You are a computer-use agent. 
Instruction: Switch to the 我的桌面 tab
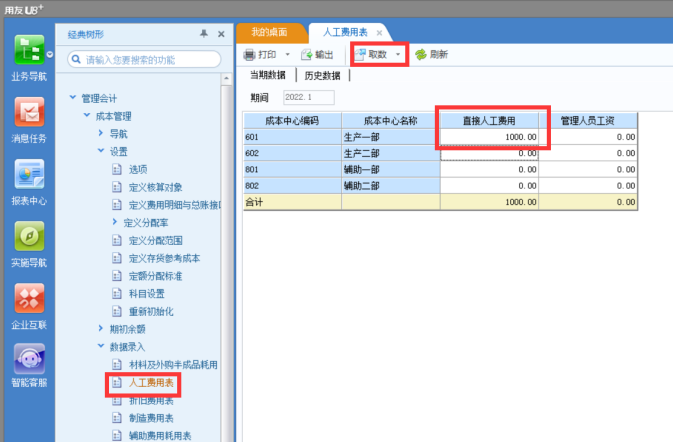269,32
